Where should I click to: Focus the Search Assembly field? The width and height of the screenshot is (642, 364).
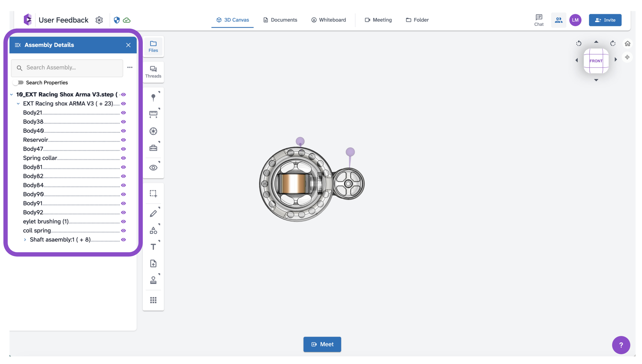point(67,68)
